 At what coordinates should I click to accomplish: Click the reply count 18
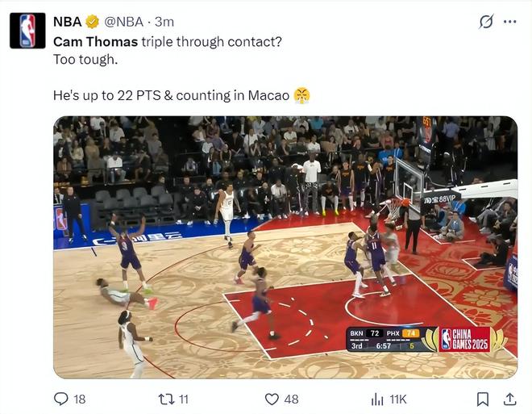point(80,399)
